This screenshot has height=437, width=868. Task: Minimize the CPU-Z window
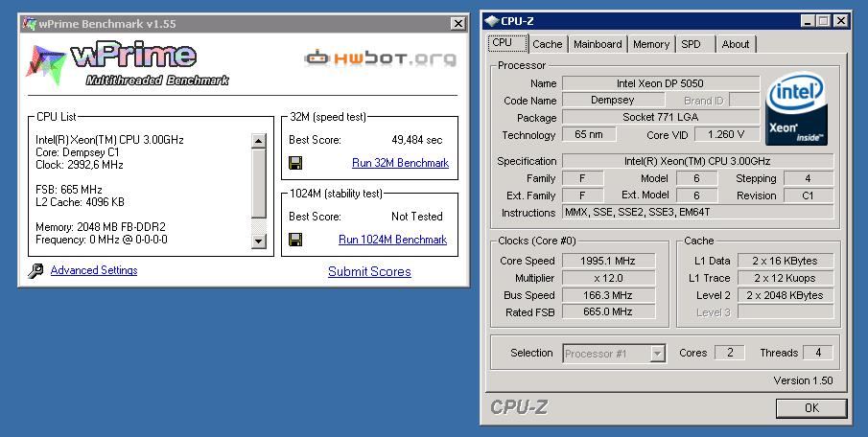click(x=808, y=21)
